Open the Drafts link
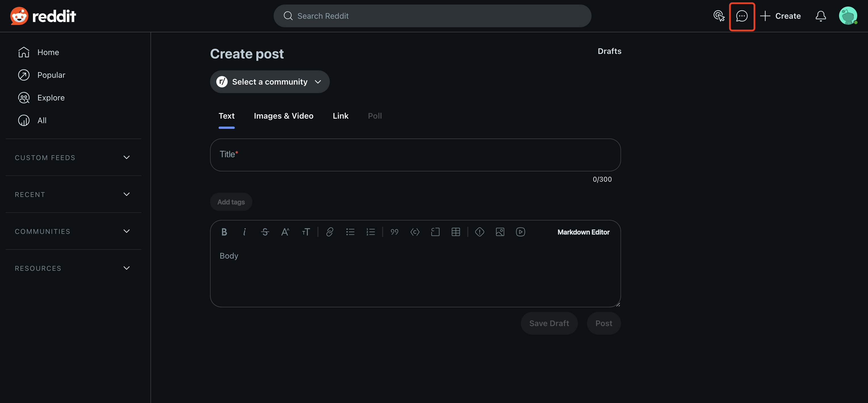The width and height of the screenshot is (868, 403). click(x=609, y=51)
